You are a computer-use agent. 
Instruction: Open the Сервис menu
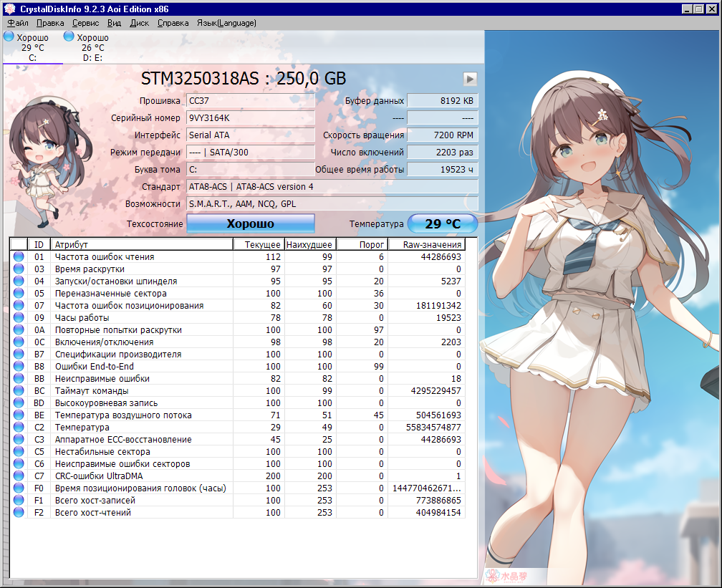click(85, 23)
